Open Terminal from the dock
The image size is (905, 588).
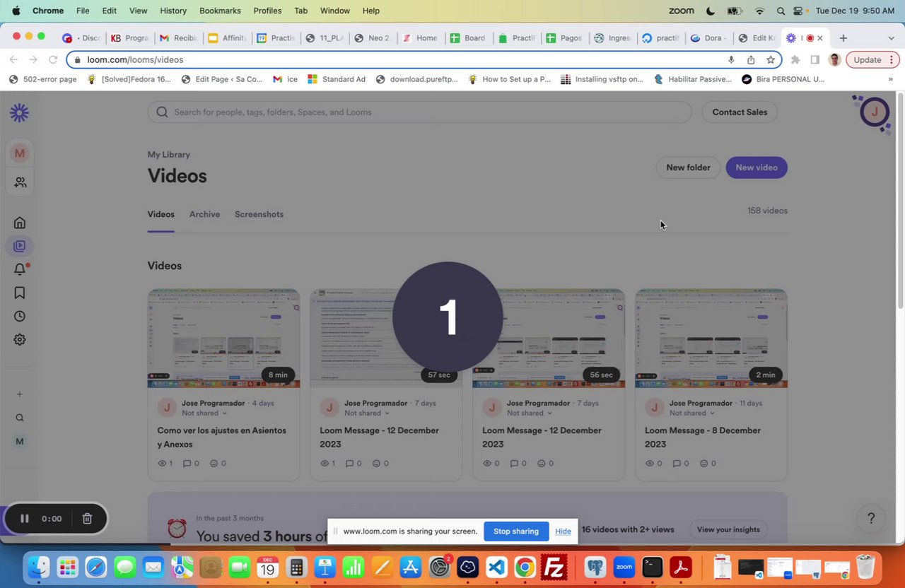653,567
